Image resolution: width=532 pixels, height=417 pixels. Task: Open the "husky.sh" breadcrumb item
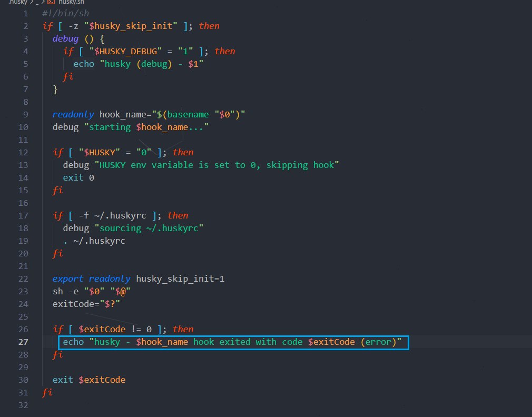click(71, 3)
